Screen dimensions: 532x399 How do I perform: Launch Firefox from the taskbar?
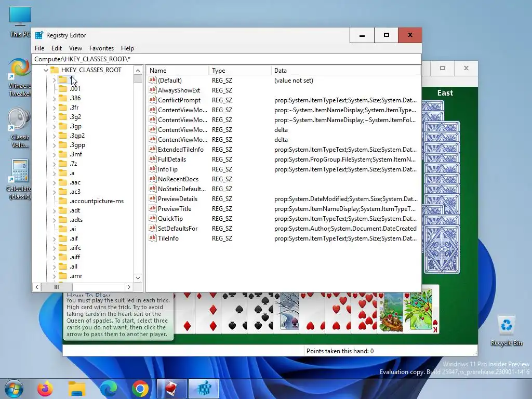click(45, 389)
